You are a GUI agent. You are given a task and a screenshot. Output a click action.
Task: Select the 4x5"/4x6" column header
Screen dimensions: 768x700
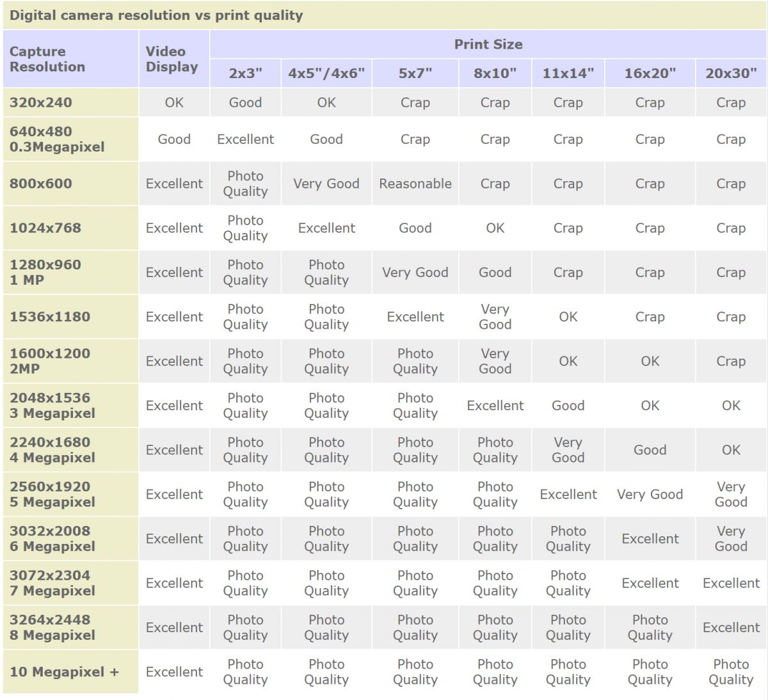326,73
